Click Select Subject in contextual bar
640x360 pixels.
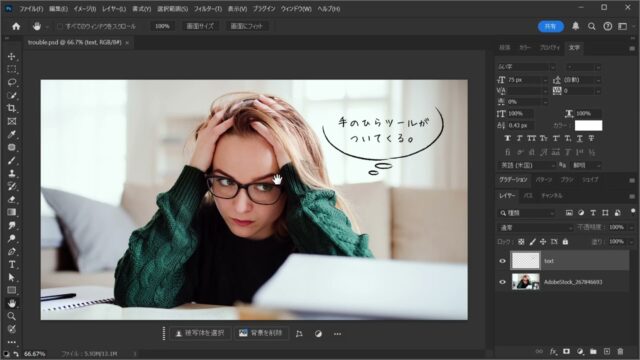pos(200,333)
